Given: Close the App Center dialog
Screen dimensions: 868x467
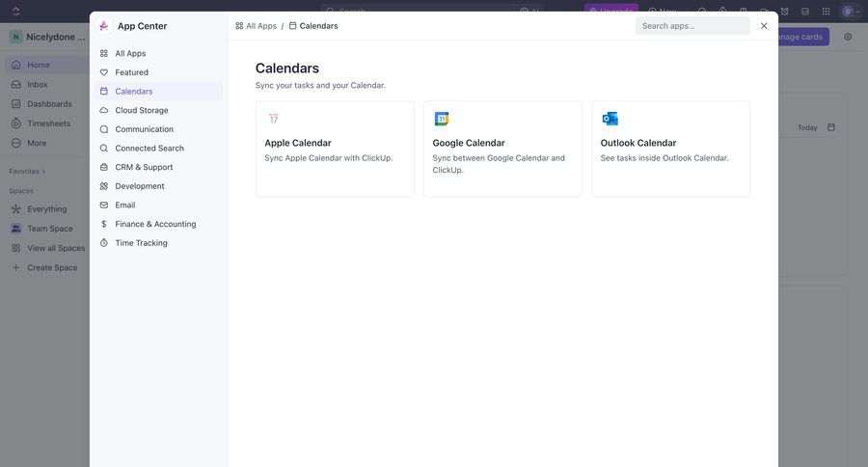Looking at the screenshot, I should pos(764,26).
